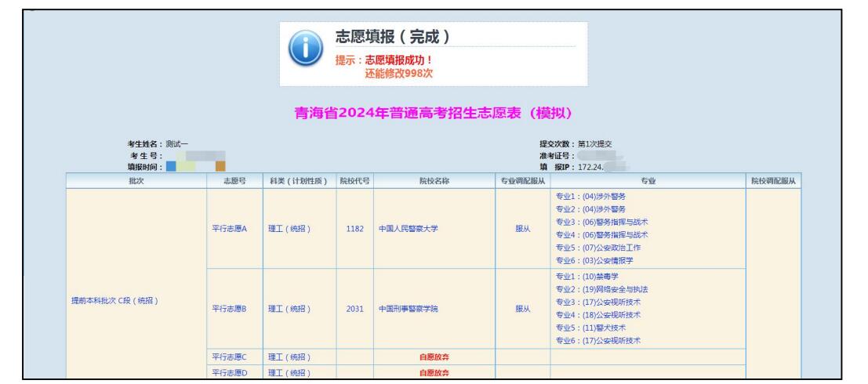Image resolution: width=868 pixels, height=384 pixels.
Task: Click '理工（统招）' in the 平行志愿A row
Action: click(289, 229)
